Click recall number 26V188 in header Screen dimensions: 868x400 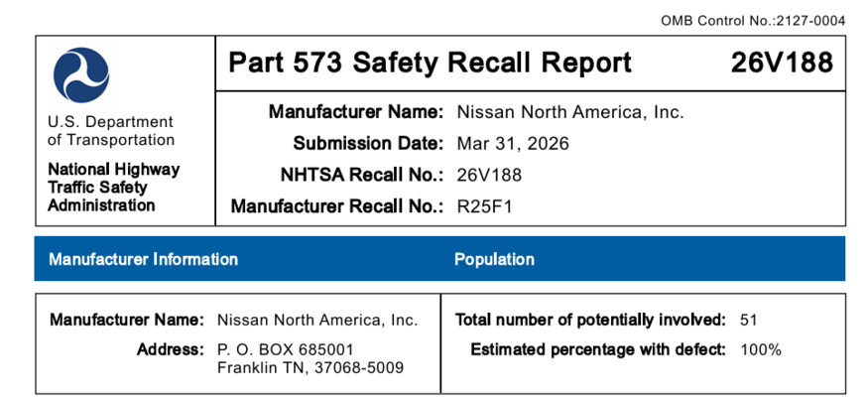pos(782,63)
